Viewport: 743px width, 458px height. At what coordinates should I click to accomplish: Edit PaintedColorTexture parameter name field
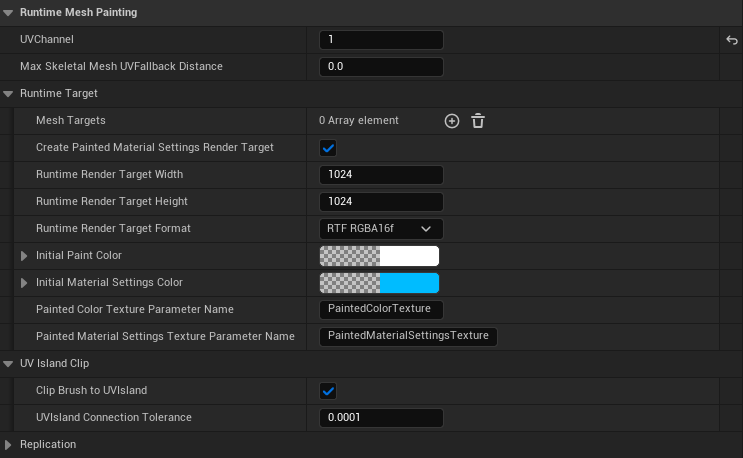coord(381,309)
